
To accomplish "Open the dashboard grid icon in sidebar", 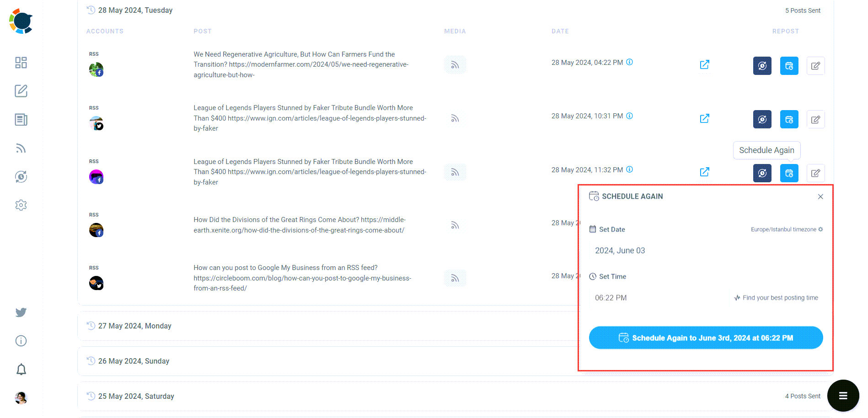I will [21, 63].
